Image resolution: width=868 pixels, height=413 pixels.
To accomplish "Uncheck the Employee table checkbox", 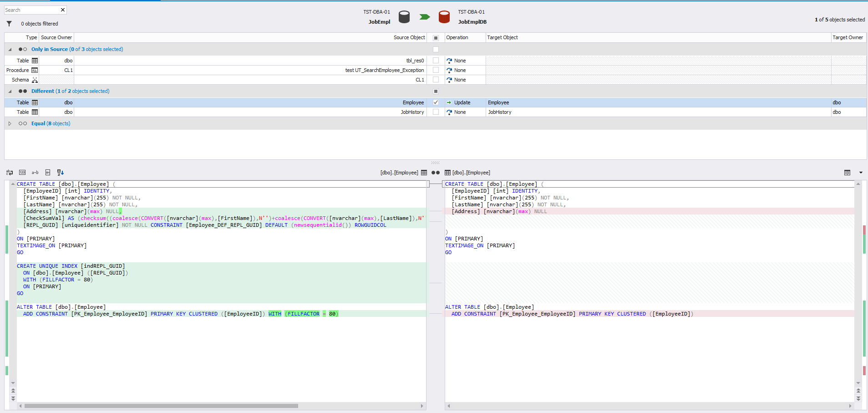I will (436, 102).
